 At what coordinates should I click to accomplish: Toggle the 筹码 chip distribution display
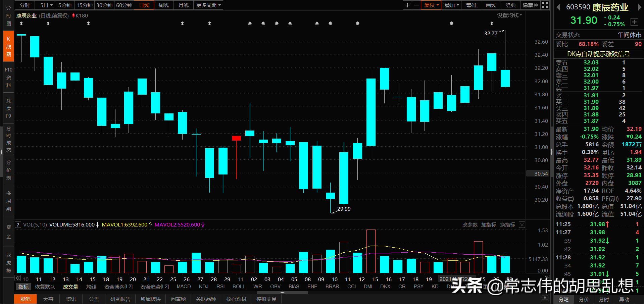coord(471,5)
